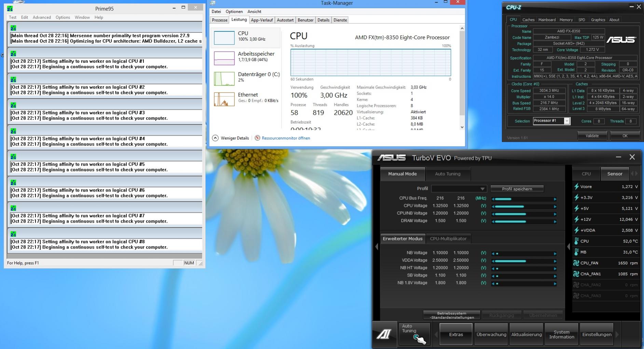Collapse the left side panel arrow in TurboV EVO
Image resolution: width=644 pixels, height=349 pixels.
coord(376,247)
